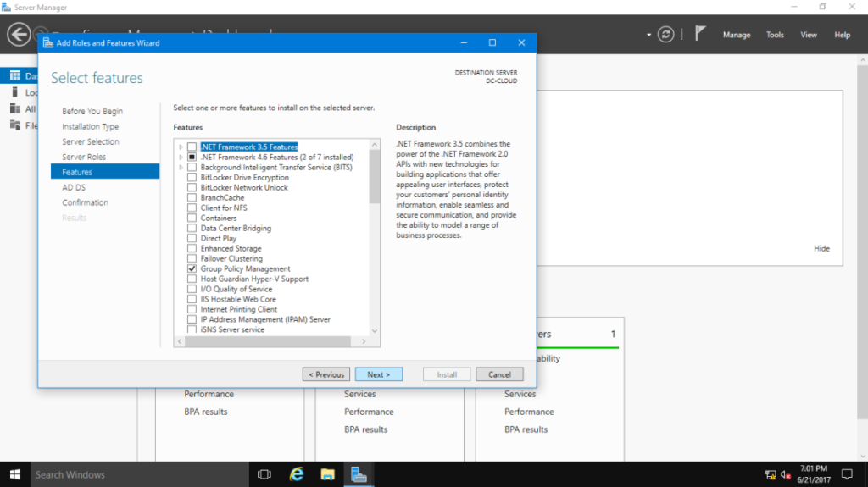Screen dimensions: 868x487
Task: Expand .NET Framework 4.6 Features node
Action: (x=181, y=158)
